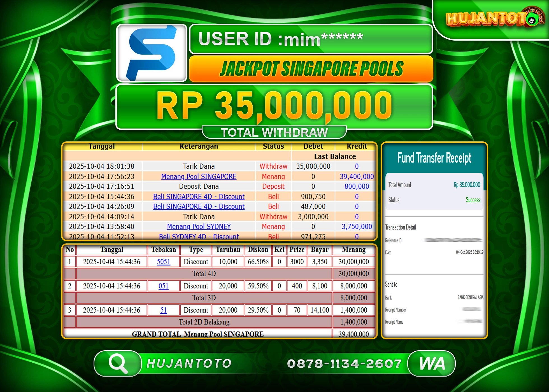The image size is (549, 392).
Task: Click the first Beli SINGAPORE 4D - Discount link
Action: [198, 197]
